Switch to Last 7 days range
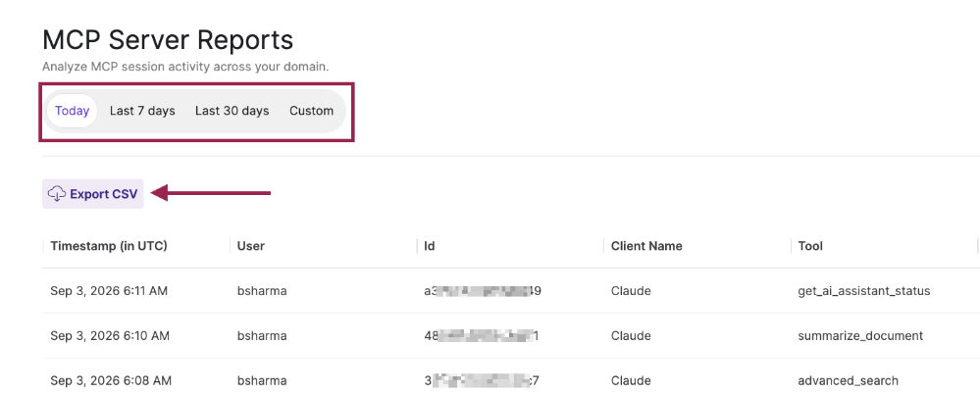980x394 pixels. [x=142, y=111]
